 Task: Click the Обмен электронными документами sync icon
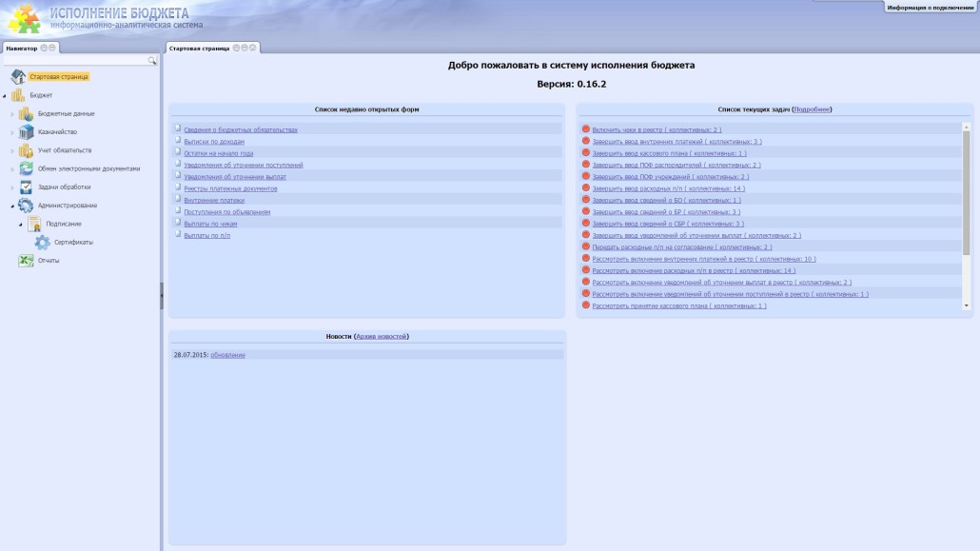(26, 168)
